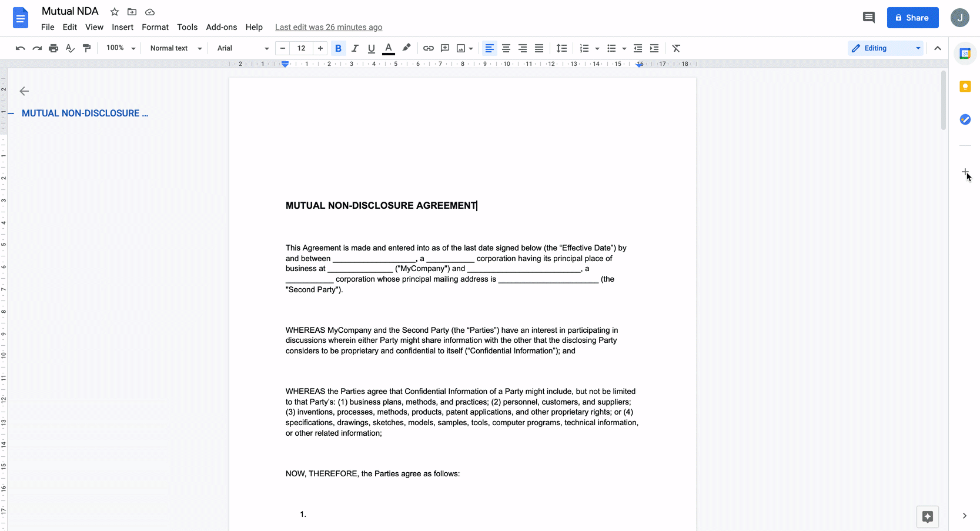Open the File menu
The width and height of the screenshot is (980, 531).
pos(48,27)
